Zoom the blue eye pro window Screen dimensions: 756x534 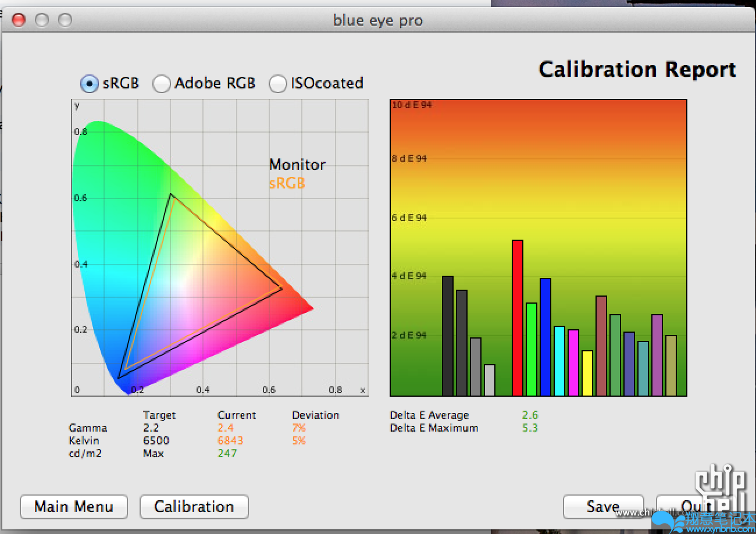pyautogui.click(x=65, y=20)
